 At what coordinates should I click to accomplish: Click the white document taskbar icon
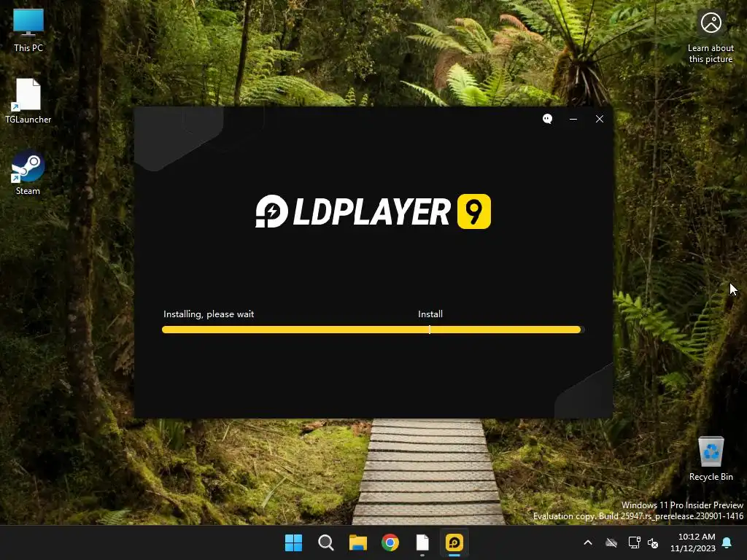tap(422, 542)
